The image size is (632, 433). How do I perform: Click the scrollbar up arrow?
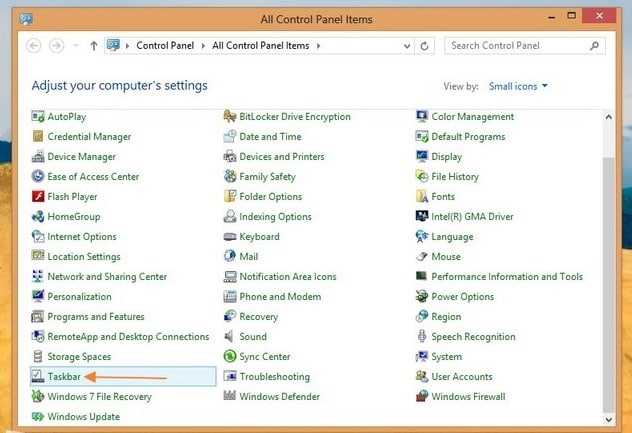[609, 117]
